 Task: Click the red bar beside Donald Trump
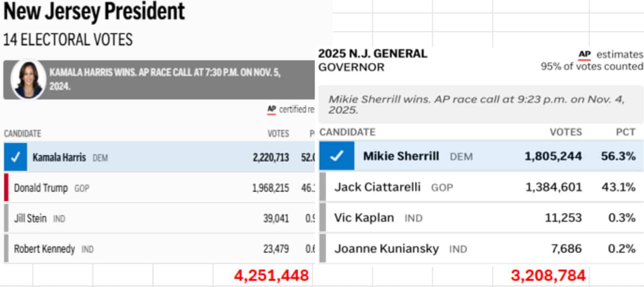tap(6, 187)
